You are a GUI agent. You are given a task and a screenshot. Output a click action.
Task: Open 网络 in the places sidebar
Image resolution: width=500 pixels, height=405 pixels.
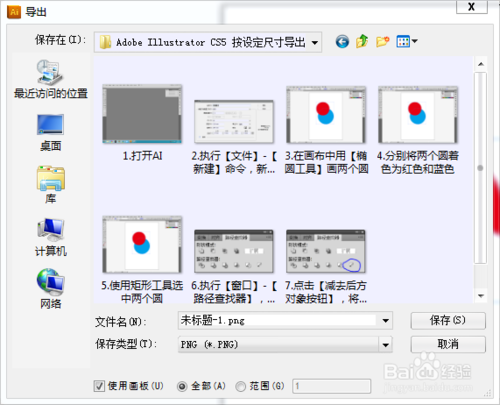51,289
